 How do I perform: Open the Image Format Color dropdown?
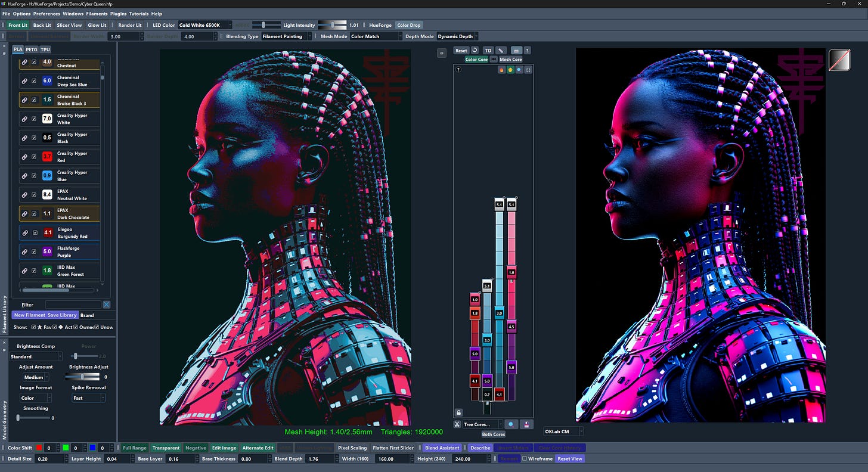tap(36, 398)
